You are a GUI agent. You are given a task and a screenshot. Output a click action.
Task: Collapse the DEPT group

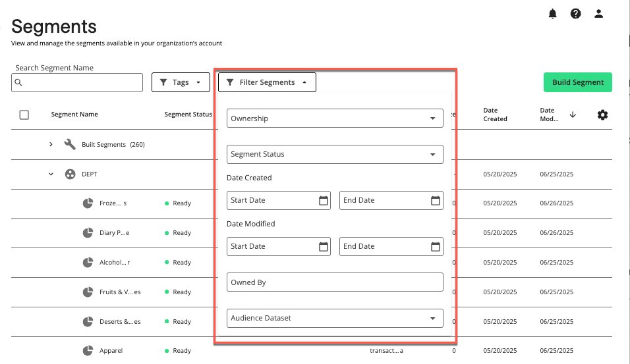[x=51, y=174]
